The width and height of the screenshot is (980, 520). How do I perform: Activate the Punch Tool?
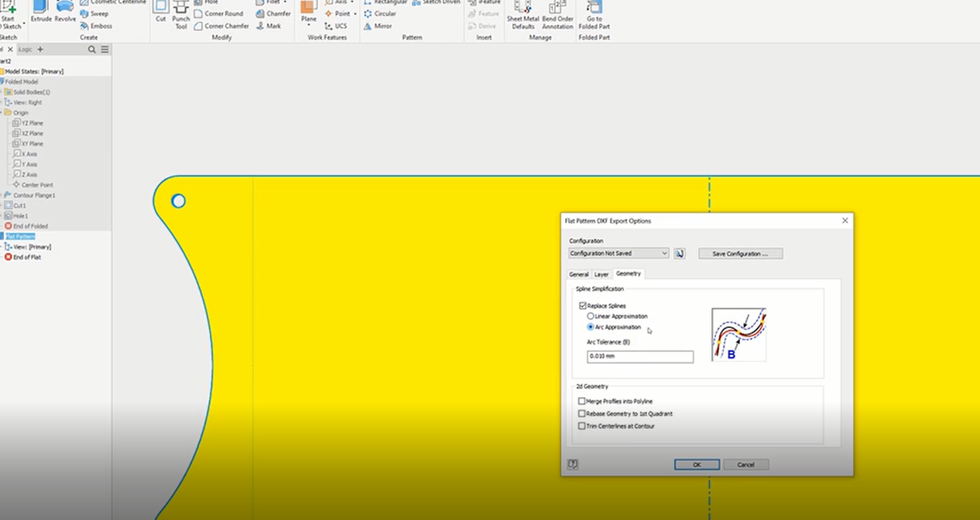[x=181, y=15]
